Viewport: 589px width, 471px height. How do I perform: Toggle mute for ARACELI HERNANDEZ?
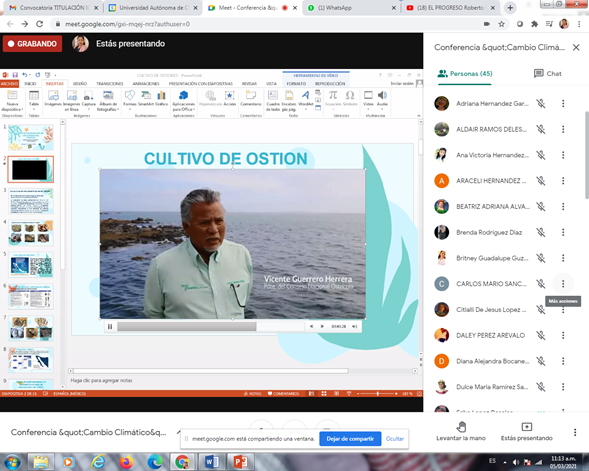coord(541,181)
